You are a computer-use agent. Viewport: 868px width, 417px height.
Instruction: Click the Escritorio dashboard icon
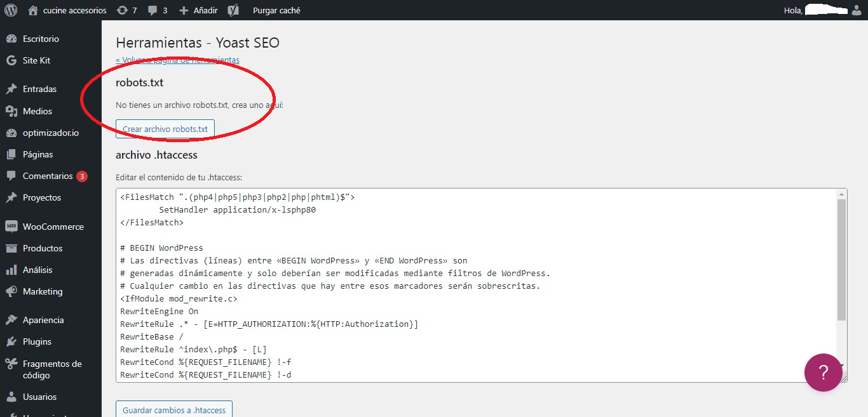click(x=11, y=39)
